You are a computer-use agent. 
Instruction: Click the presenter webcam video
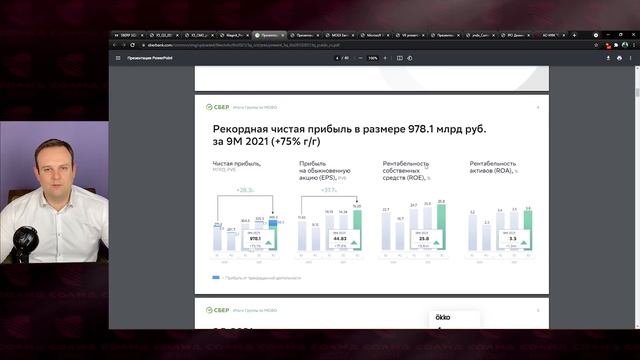(54, 192)
